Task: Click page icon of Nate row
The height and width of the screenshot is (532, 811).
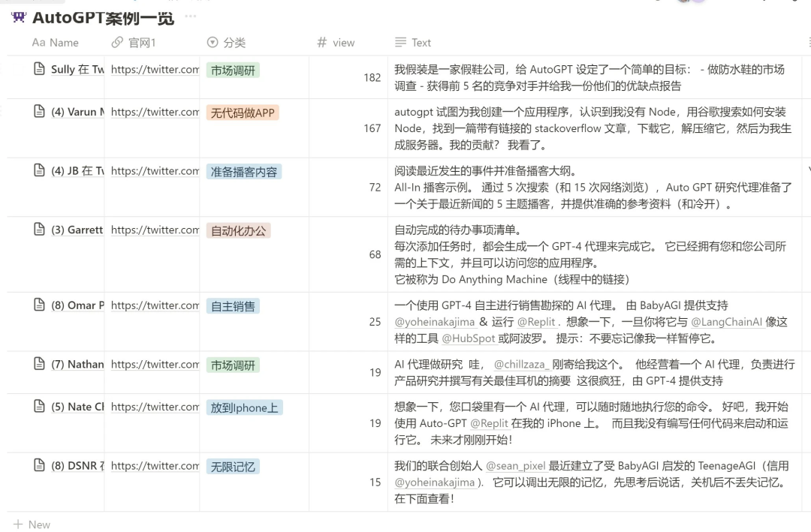Action: [39, 406]
